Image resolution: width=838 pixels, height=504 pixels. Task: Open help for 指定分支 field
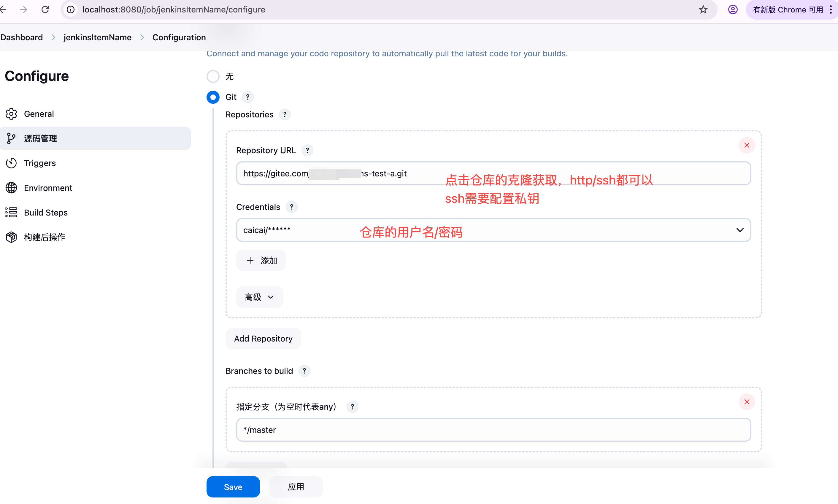coord(353,406)
